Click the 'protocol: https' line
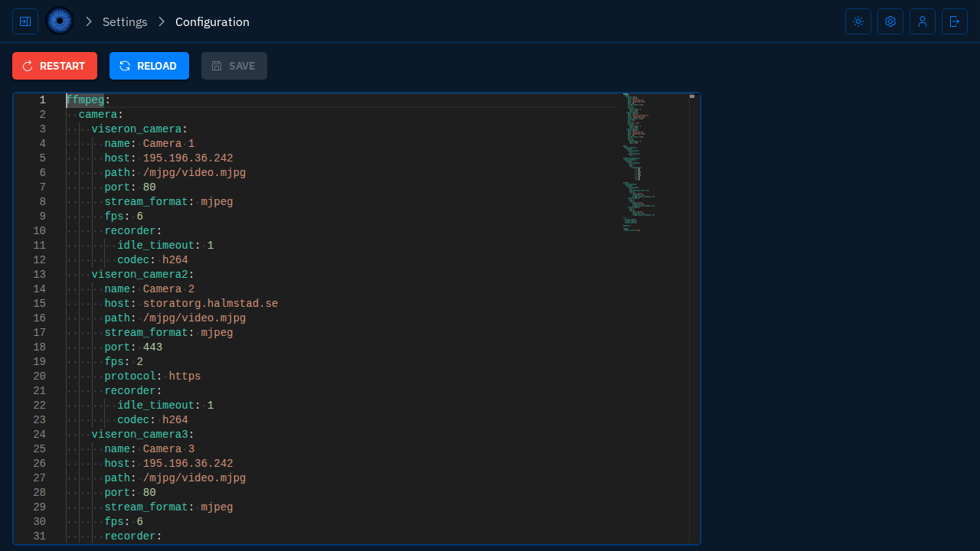This screenshot has width=980, height=551. [x=152, y=377]
